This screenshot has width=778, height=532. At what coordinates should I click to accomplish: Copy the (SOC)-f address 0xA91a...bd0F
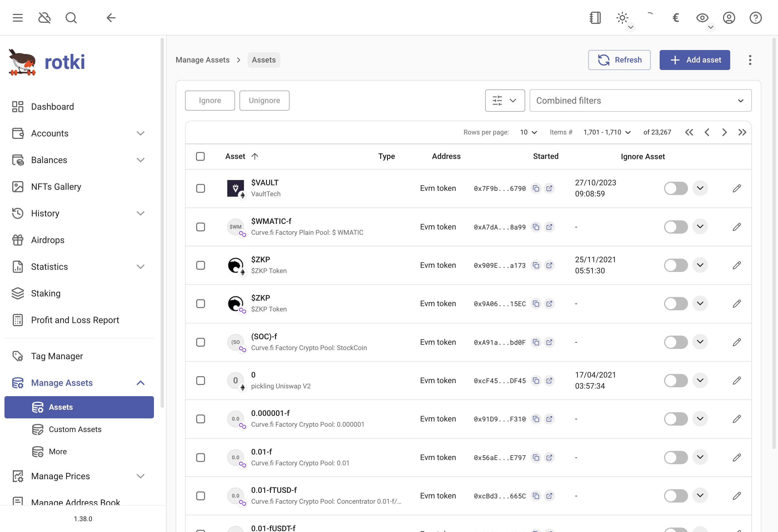[536, 342]
